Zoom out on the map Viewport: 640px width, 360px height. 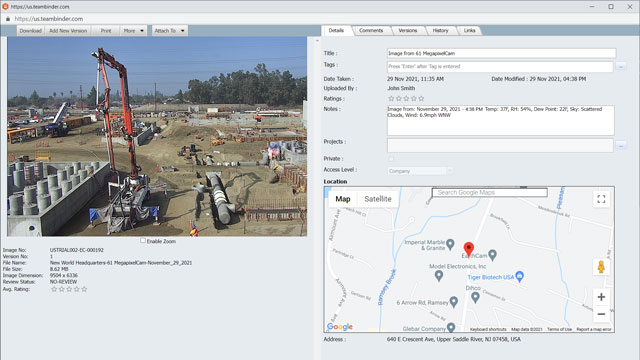pyautogui.click(x=601, y=314)
